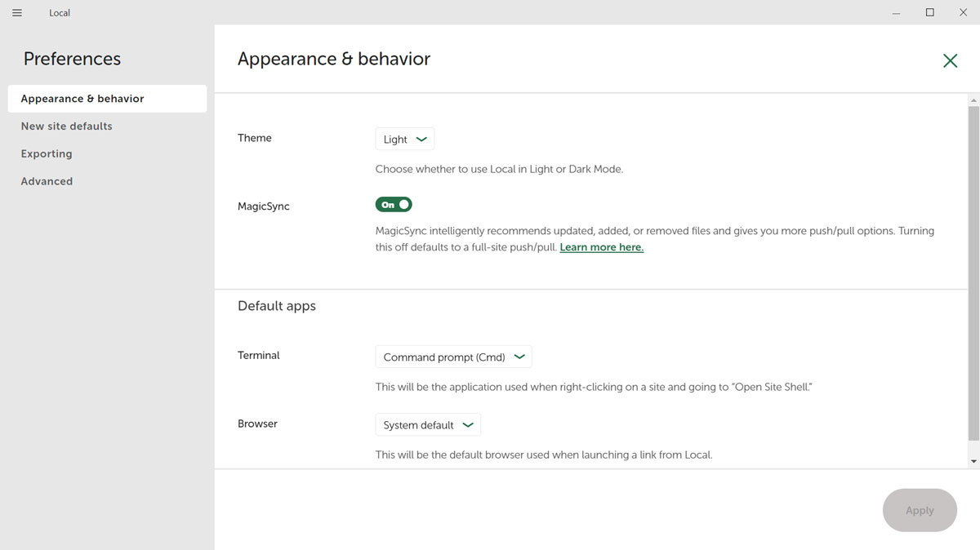The width and height of the screenshot is (980, 550).
Task: Maximize the Local window
Action: (x=929, y=13)
